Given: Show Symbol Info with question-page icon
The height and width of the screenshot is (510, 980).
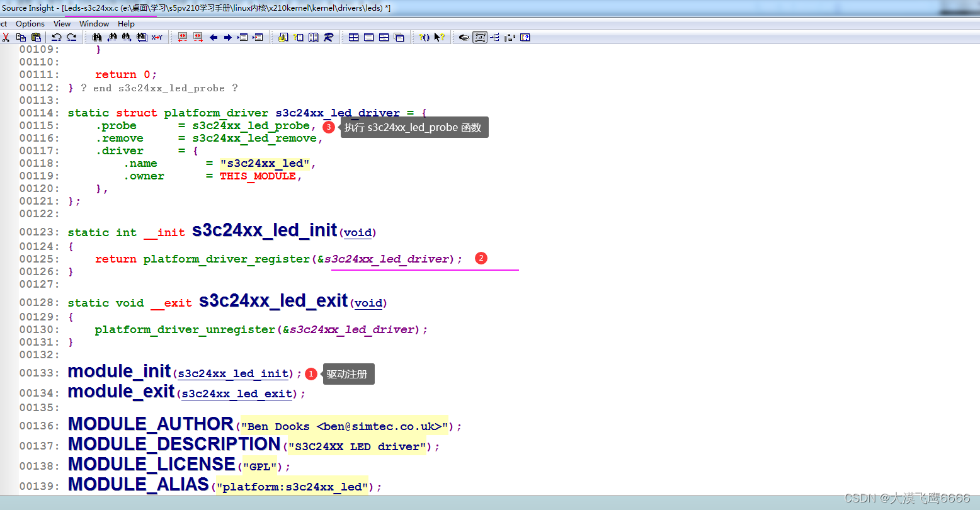Looking at the screenshot, I should [299, 37].
